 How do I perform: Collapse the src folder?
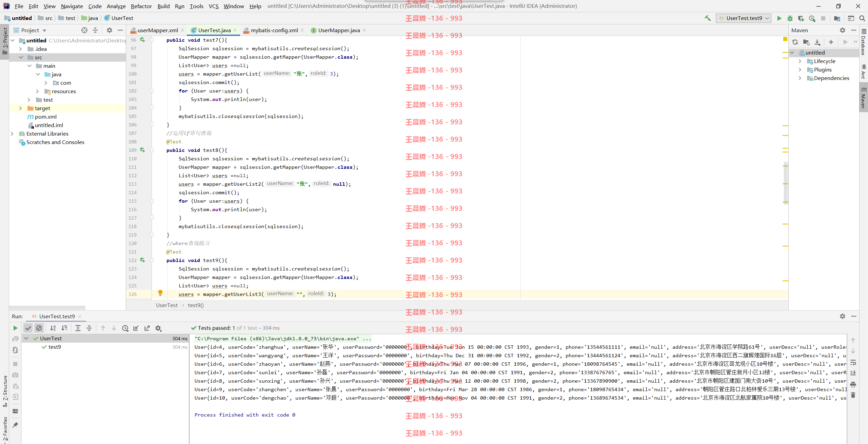pos(21,57)
